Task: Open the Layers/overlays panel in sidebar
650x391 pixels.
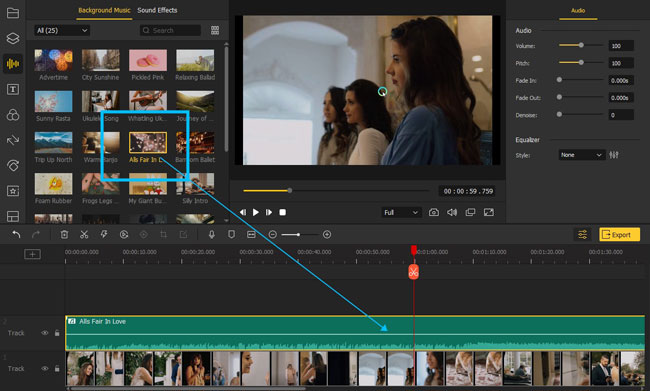Action: coord(13,38)
